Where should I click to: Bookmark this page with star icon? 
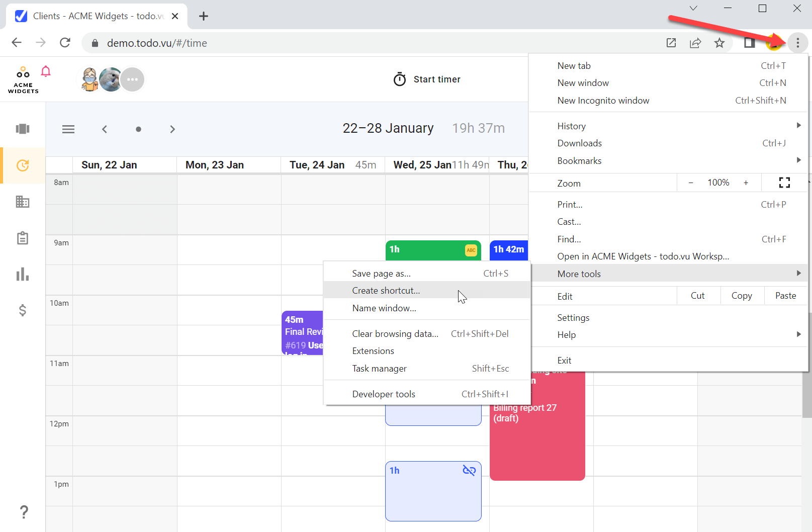[719, 43]
